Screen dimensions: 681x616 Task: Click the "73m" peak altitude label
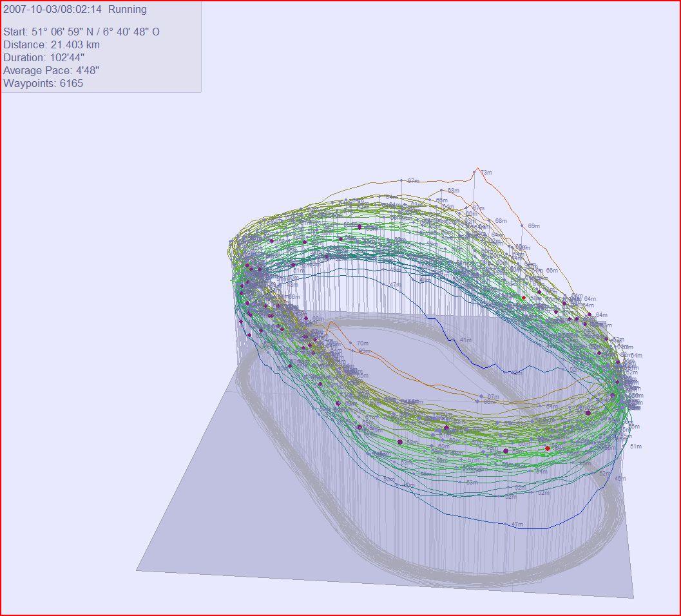click(x=486, y=173)
